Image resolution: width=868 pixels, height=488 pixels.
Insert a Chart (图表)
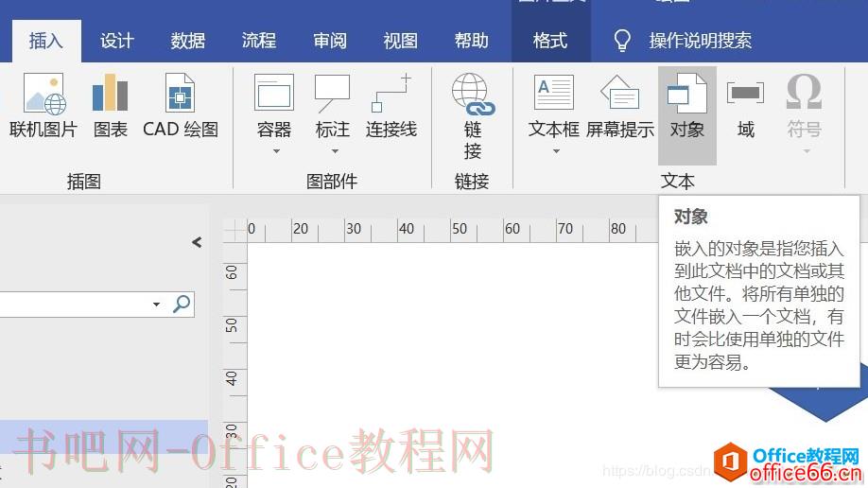[111, 105]
